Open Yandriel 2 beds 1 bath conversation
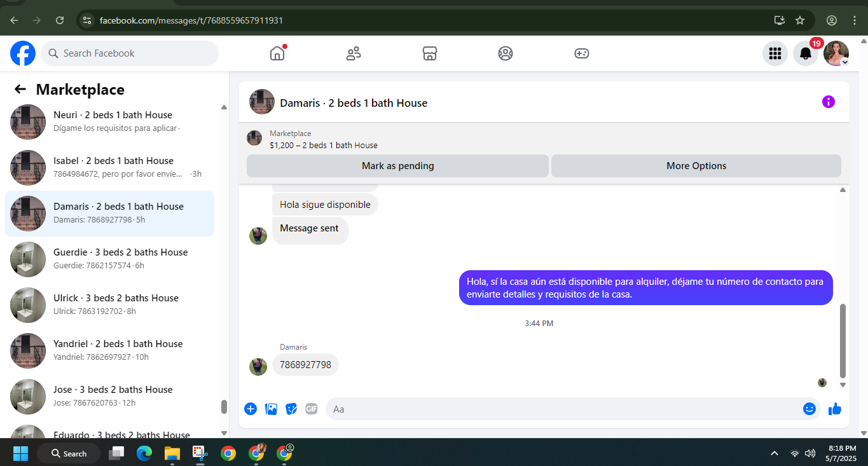The width and height of the screenshot is (868, 466). click(109, 350)
